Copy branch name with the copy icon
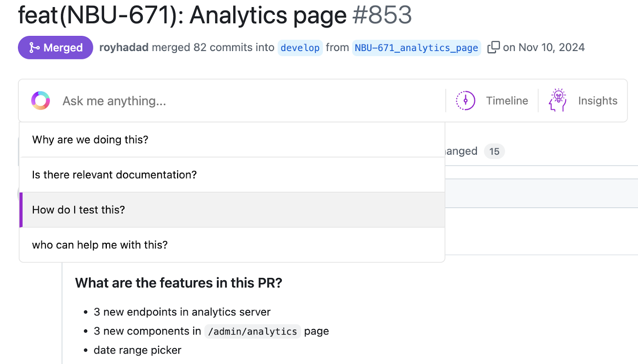The height and width of the screenshot is (364, 638). pos(493,47)
